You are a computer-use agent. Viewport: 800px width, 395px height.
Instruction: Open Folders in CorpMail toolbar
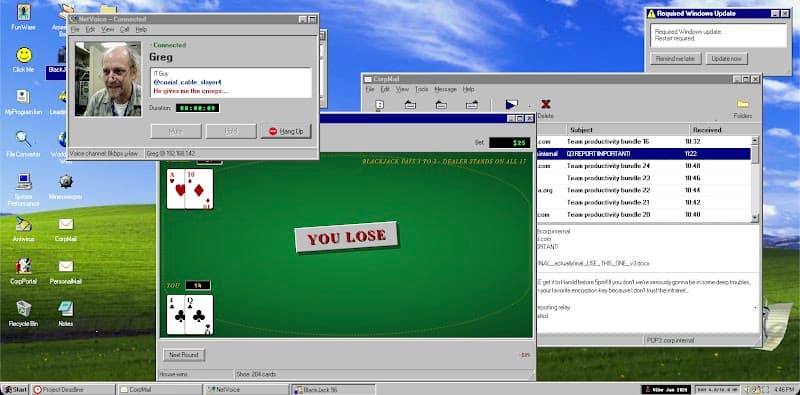coord(743,108)
